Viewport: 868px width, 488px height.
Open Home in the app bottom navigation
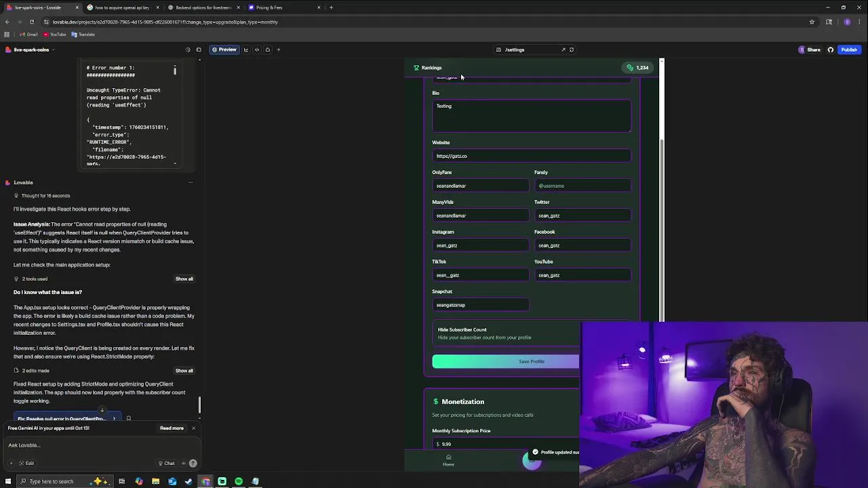[x=448, y=460]
